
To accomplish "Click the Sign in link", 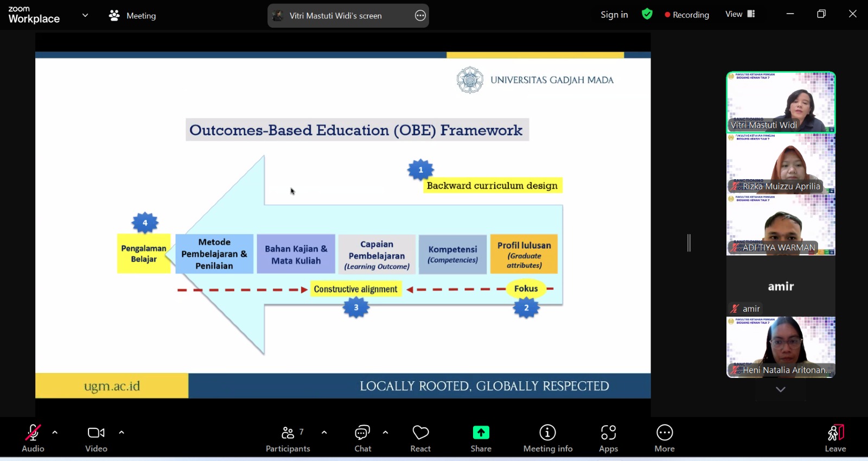I will (x=614, y=15).
